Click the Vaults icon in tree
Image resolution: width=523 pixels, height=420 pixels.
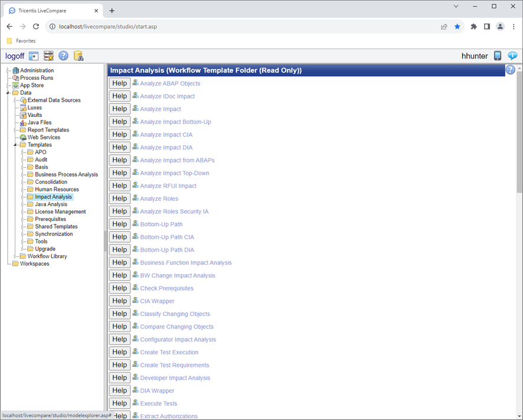point(23,115)
